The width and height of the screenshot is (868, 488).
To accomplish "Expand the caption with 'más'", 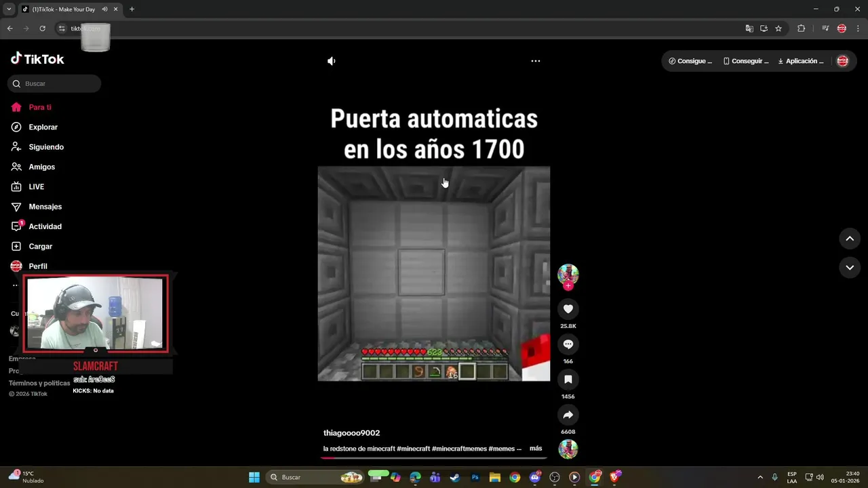I will pyautogui.click(x=536, y=449).
